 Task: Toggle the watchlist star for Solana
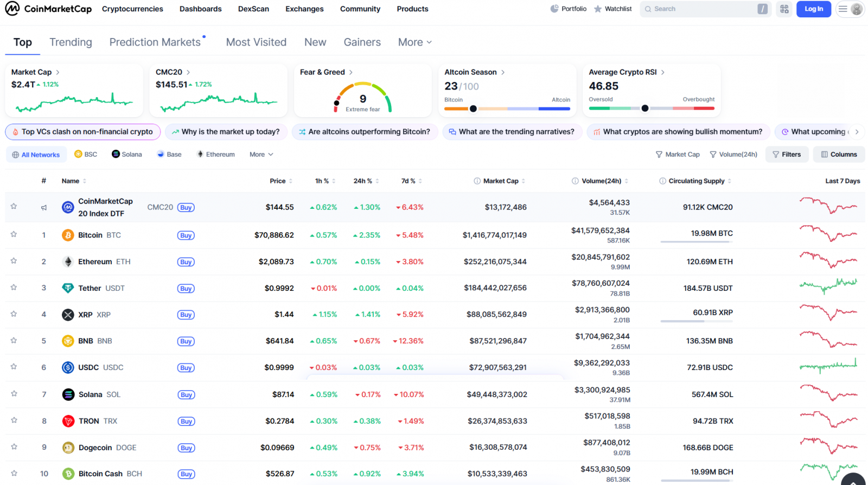(14, 394)
